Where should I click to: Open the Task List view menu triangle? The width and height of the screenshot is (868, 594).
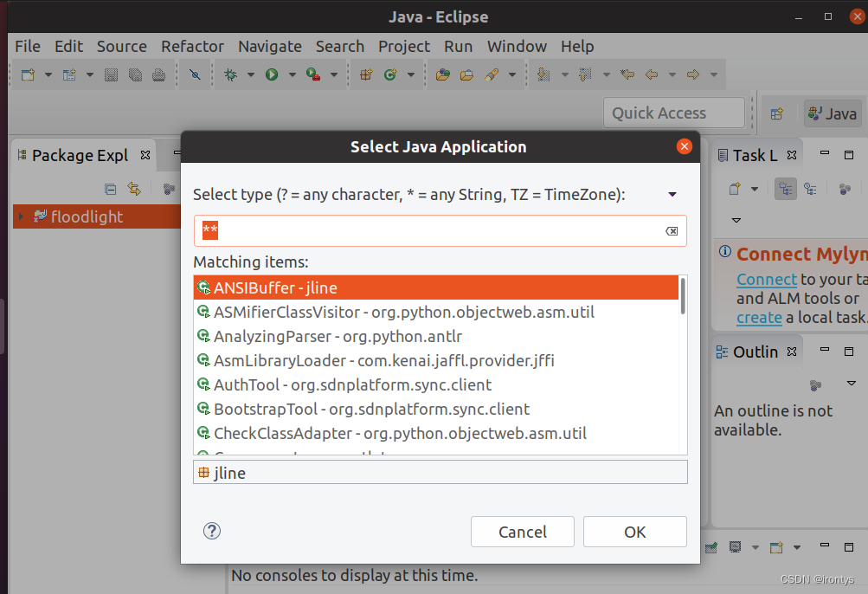[x=736, y=220]
